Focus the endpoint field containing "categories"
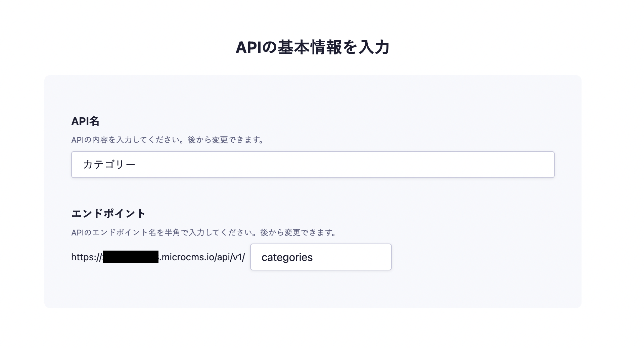This screenshot has width=644, height=348. pos(321,257)
